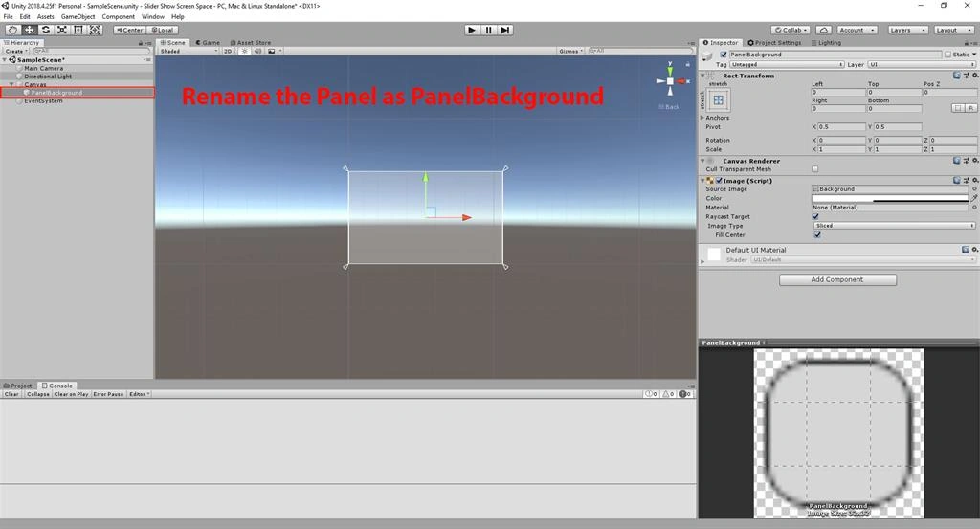Switch to the Asset Store tab
Screen dimensions: 980x529
[x=250, y=42]
